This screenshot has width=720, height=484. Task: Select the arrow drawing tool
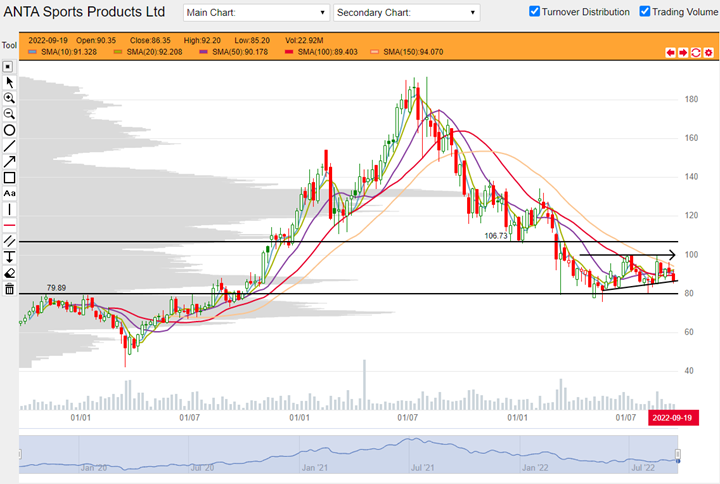coord(9,162)
